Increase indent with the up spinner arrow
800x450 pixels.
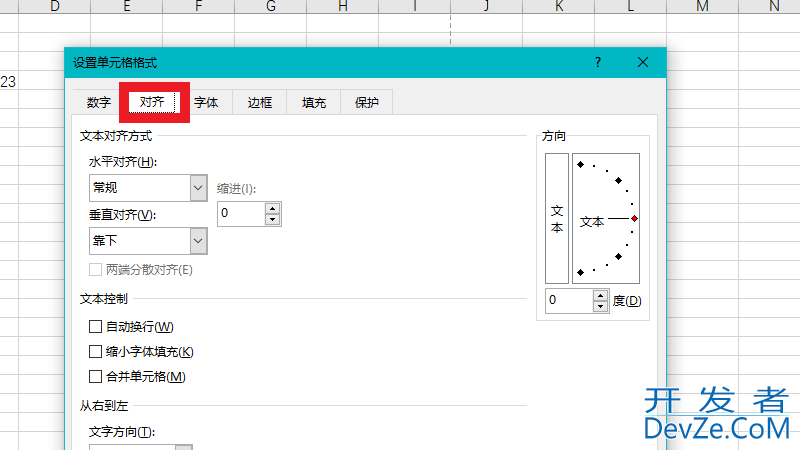273,208
